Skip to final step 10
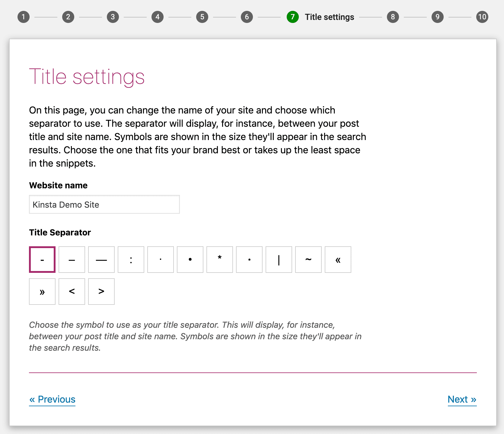The image size is (504, 434). (x=482, y=17)
